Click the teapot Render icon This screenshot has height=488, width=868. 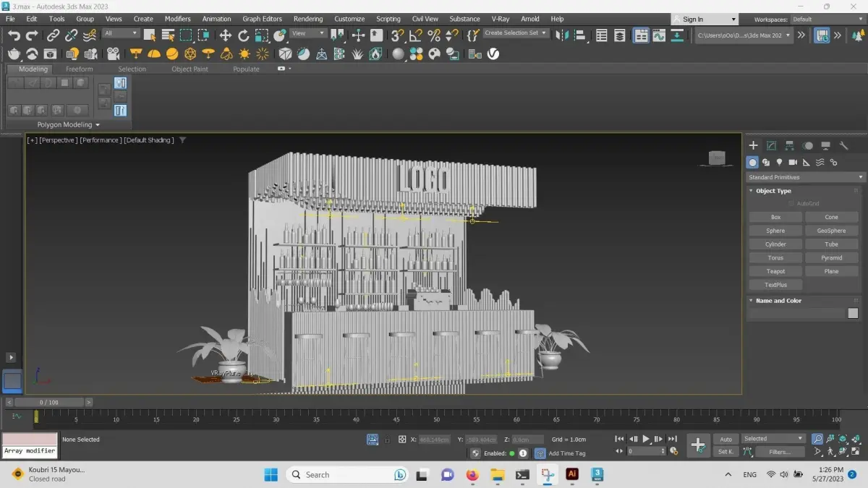point(14,53)
